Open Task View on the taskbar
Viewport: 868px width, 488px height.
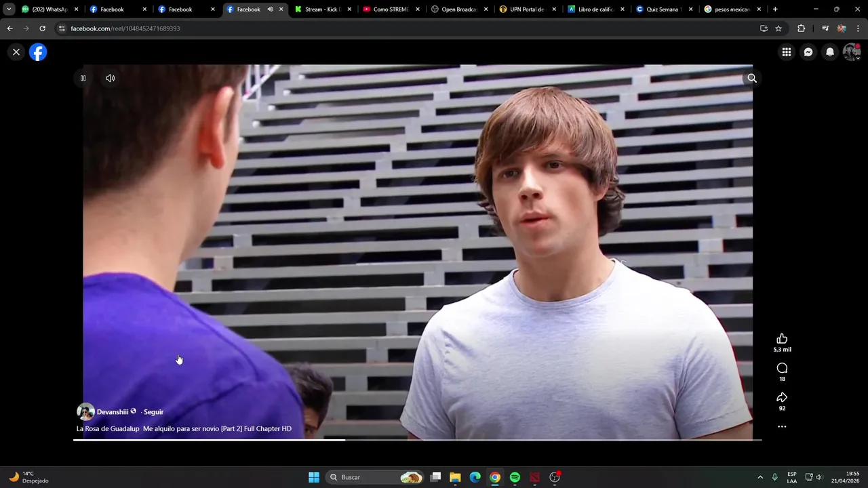[436, 477]
